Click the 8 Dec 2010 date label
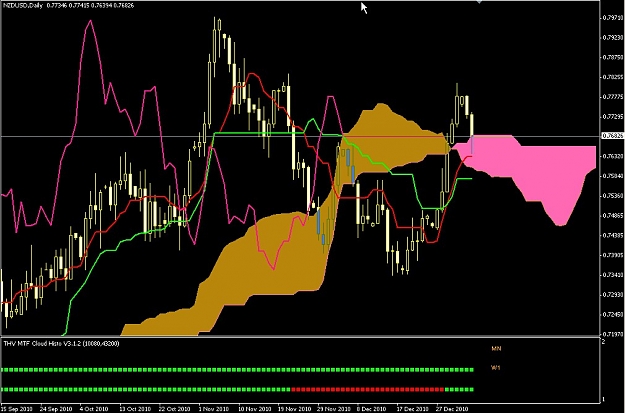 [371, 409]
